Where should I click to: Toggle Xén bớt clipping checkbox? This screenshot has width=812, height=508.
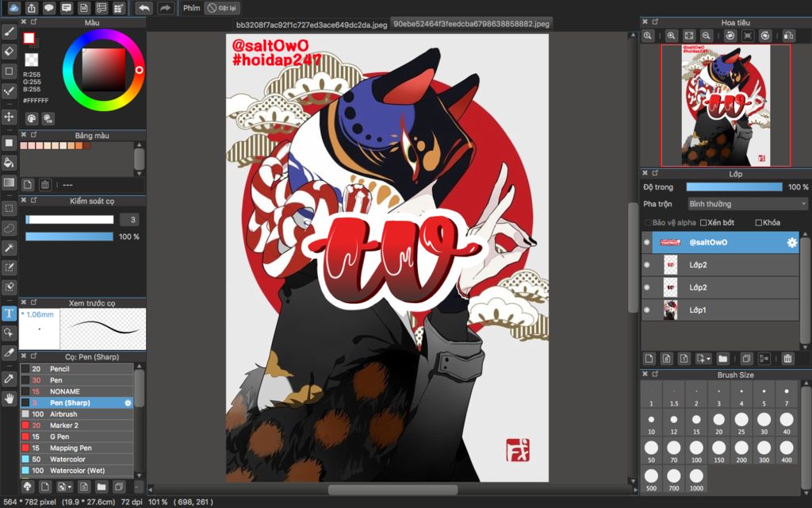pos(703,223)
